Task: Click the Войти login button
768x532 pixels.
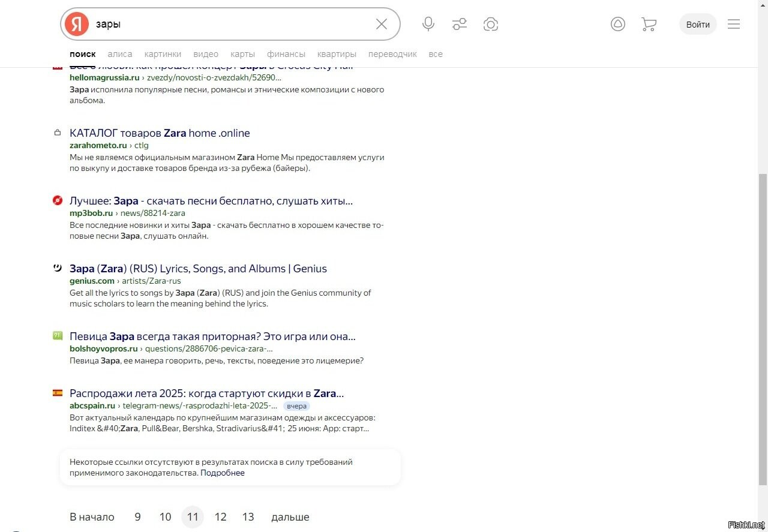Action: coord(698,24)
